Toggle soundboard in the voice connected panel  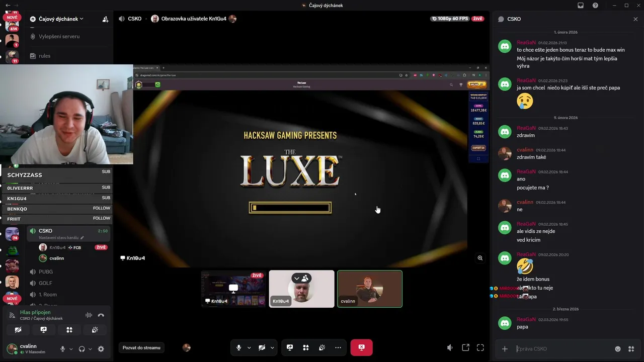point(95,330)
